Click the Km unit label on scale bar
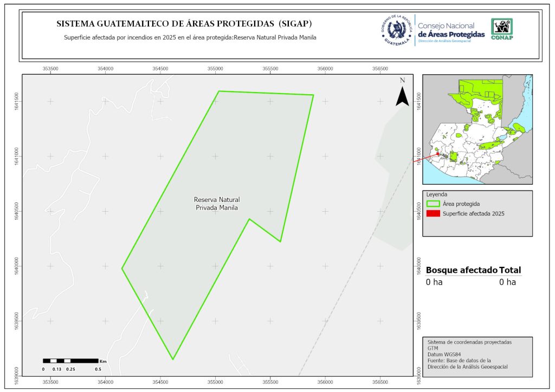 (102, 361)
